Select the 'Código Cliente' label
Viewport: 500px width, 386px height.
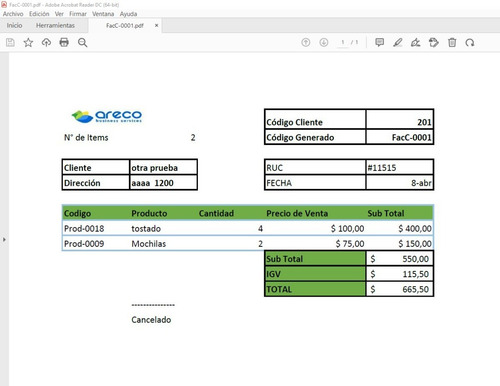tap(294, 122)
